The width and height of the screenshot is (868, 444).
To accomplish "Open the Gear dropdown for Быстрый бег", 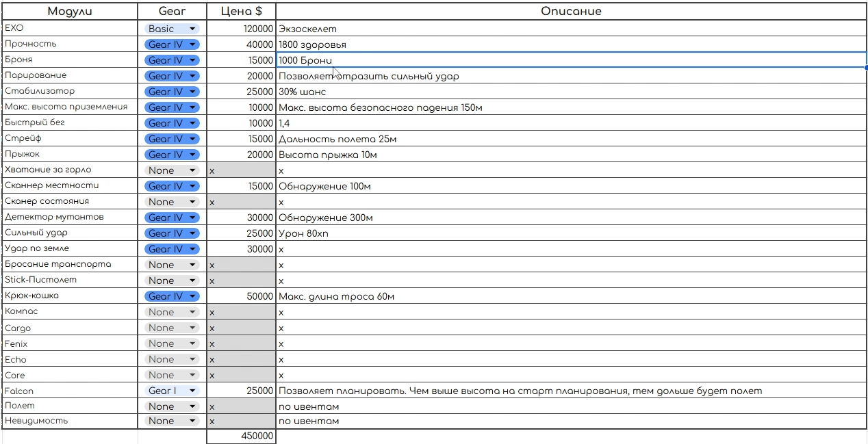I will 172,123.
